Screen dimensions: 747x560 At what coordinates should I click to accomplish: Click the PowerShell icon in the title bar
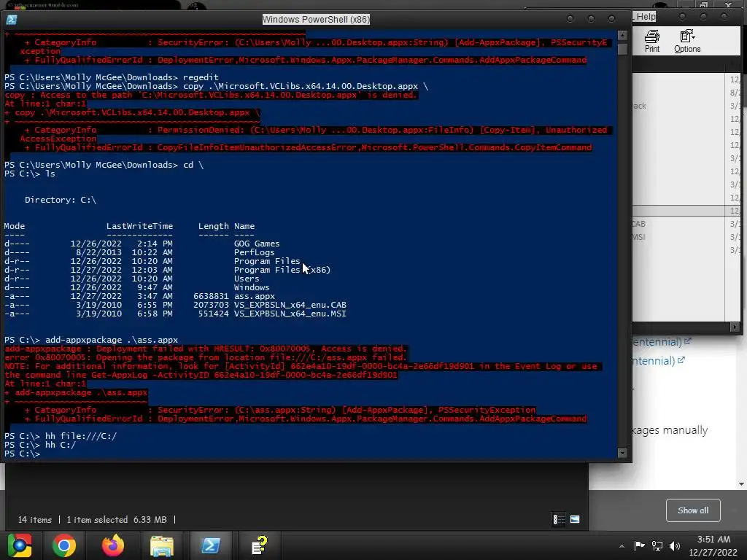tap(12, 20)
